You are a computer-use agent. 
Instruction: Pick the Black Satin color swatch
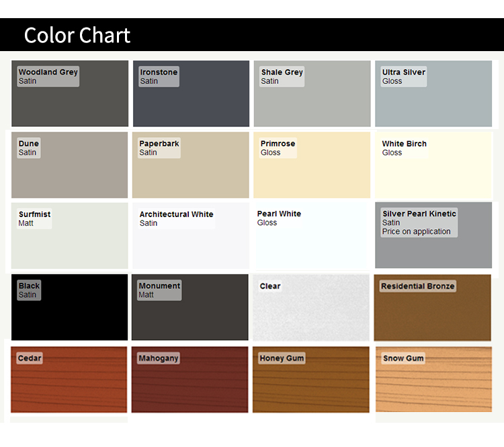tap(69, 307)
